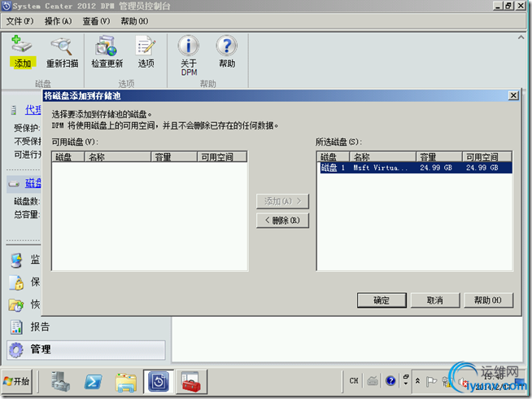
Task: Open Server Manager from the taskbar
Action: coord(60,381)
